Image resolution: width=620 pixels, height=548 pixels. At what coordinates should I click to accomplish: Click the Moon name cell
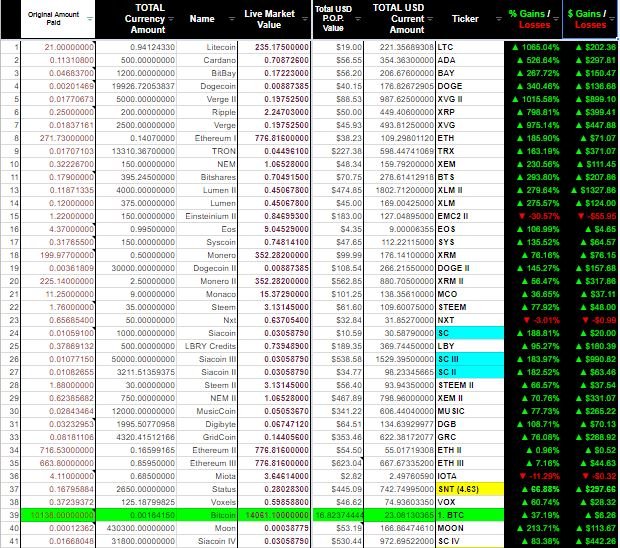(207, 528)
